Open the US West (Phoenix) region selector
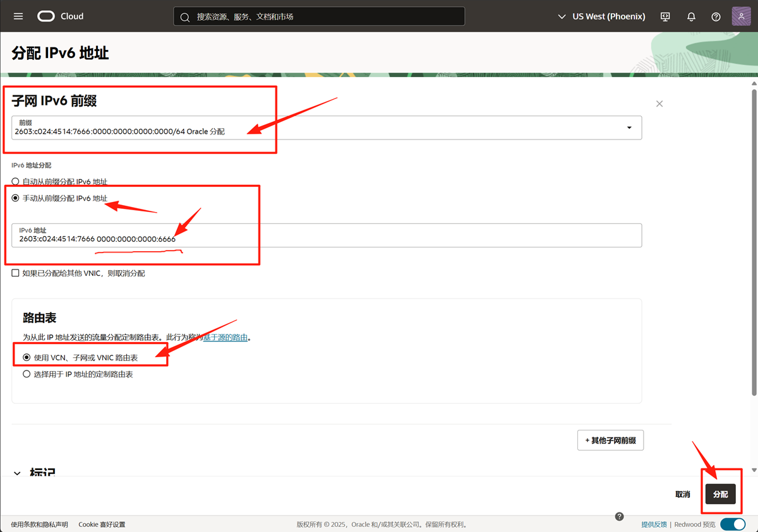 [601, 16]
